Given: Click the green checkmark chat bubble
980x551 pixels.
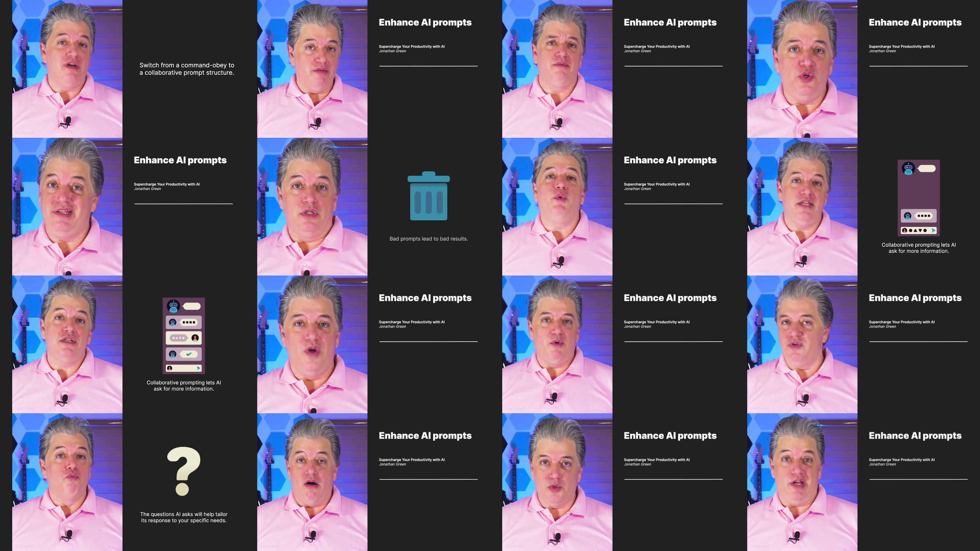Looking at the screenshot, I should (189, 354).
